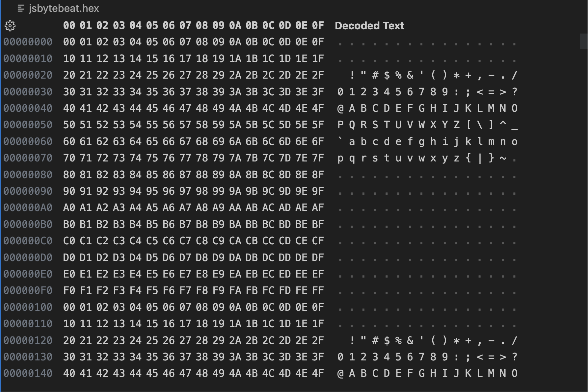The image size is (588, 392).
Task: Select hex byte 20 starting row 00000020
Action: point(69,75)
